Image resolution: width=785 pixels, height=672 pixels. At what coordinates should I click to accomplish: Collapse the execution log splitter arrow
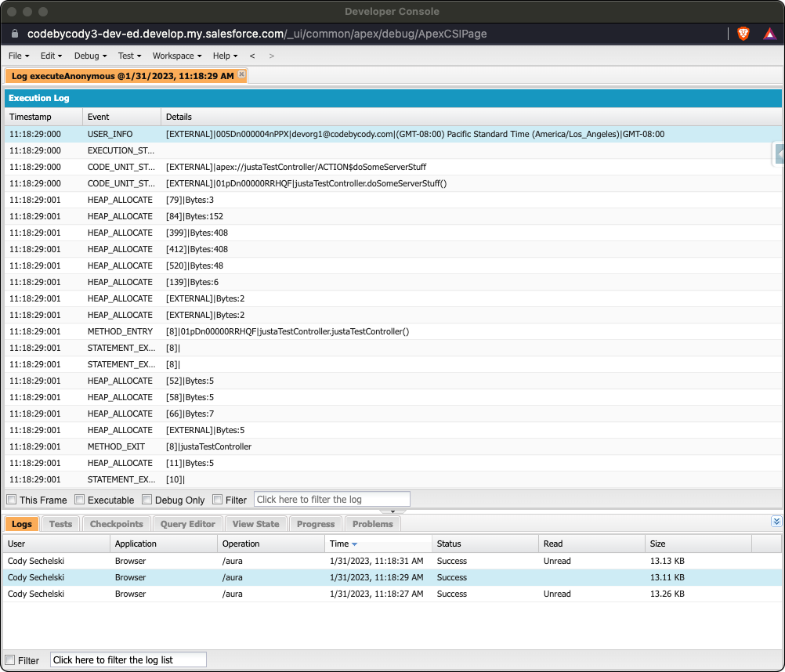[x=392, y=513]
